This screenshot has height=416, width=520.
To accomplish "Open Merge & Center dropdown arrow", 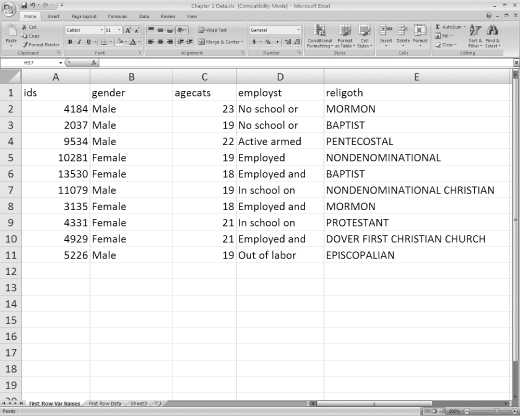I will (x=242, y=42).
